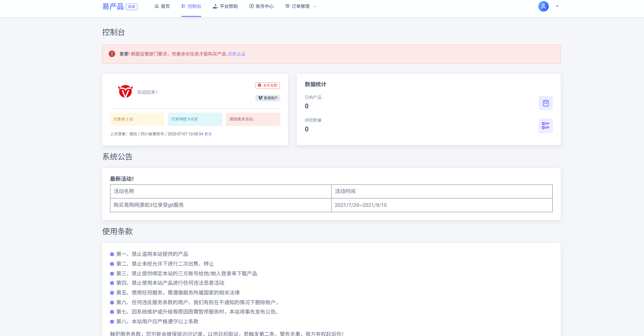Image resolution: width=644 pixels, height=336 pixels.
Task: Click the check icon beside 第五 rule
Action: pyautogui.click(x=112, y=293)
